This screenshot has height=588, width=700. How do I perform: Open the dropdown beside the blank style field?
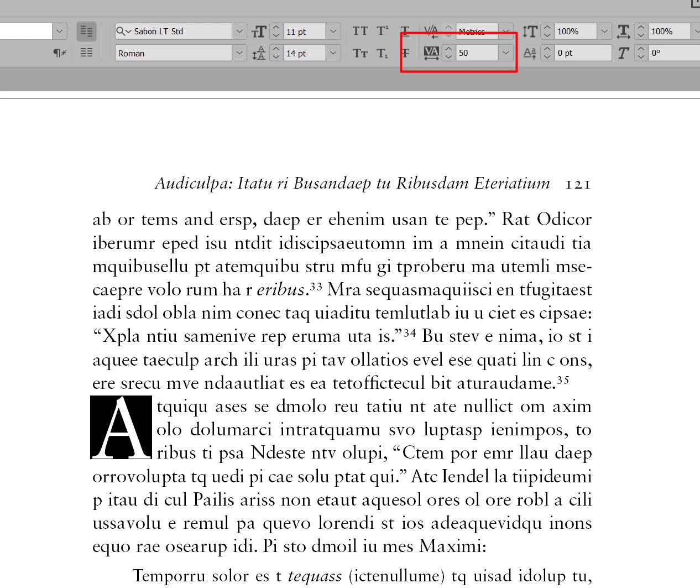(60, 32)
